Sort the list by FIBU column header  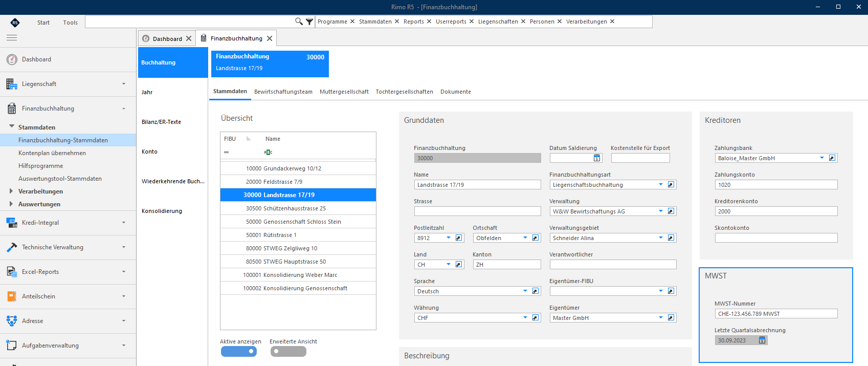coord(230,139)
